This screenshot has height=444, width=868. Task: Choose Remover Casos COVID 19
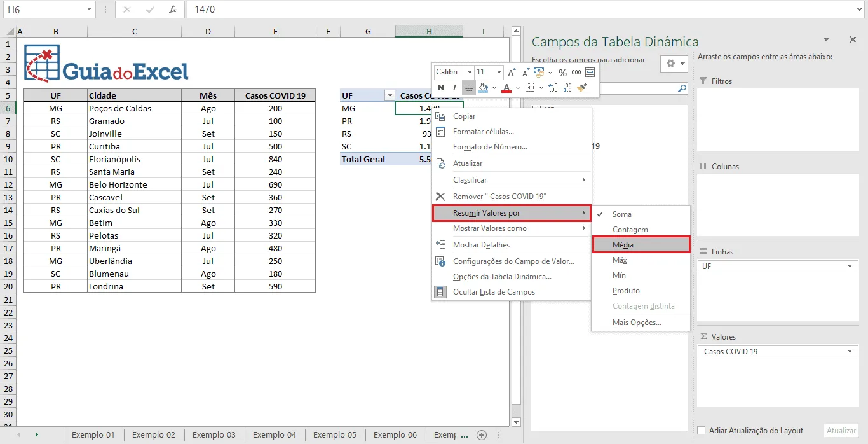tap(512, 197)
